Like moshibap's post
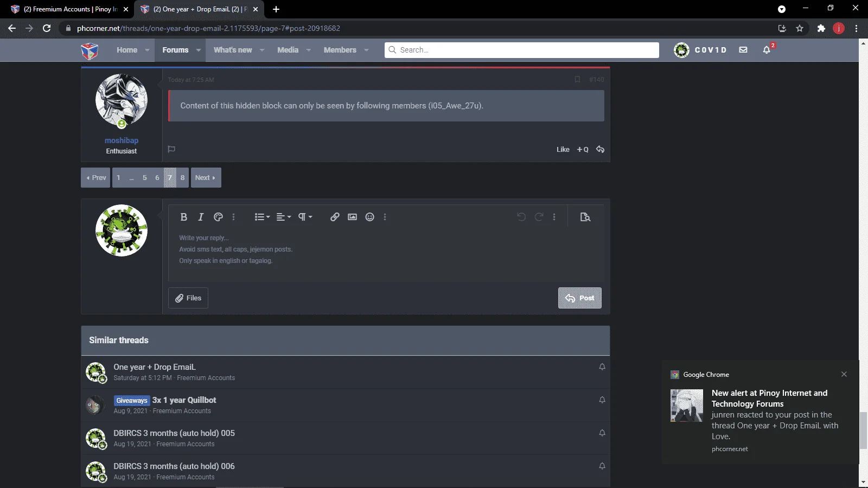 click(563, 149)
